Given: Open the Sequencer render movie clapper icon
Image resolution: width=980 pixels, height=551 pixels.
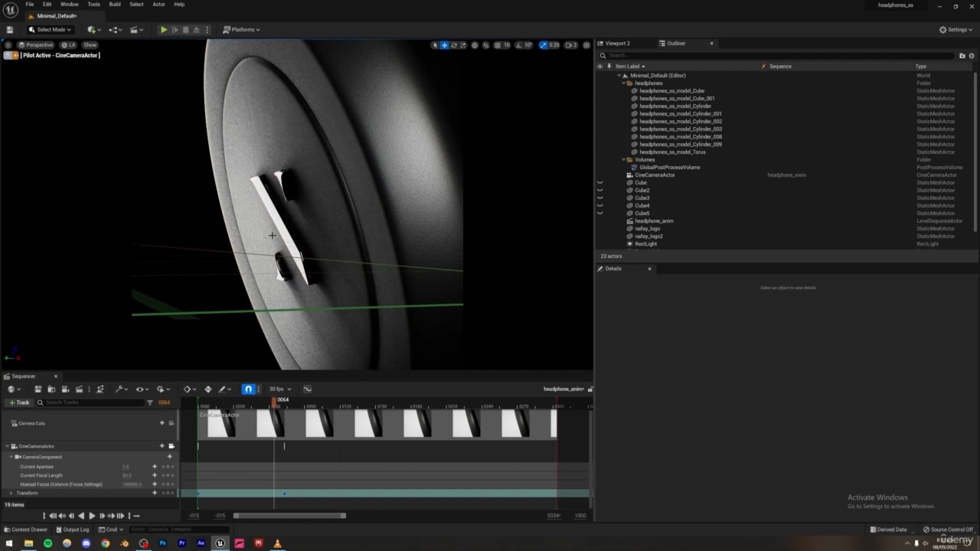Looking at the screenshot, I should [x=79, y=390].
